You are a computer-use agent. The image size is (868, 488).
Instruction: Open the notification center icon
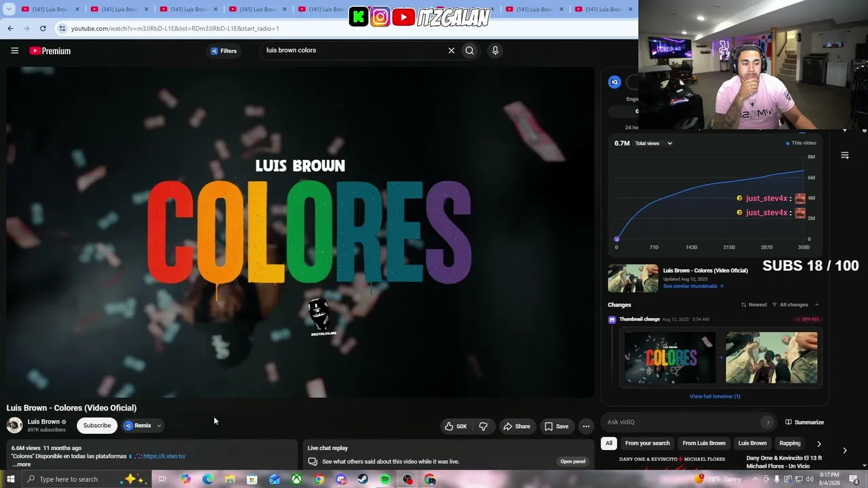pyautogui.click(x=854, y=479)
